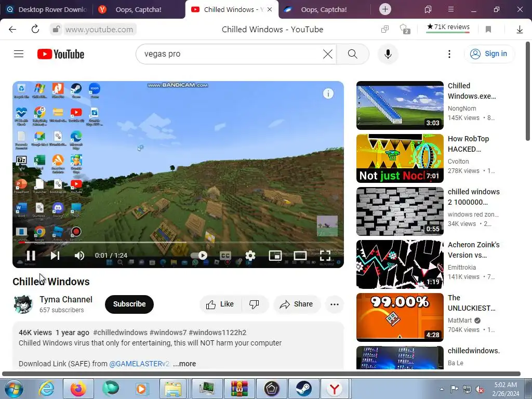Click the #windows7 hashtag

point(168,332)
